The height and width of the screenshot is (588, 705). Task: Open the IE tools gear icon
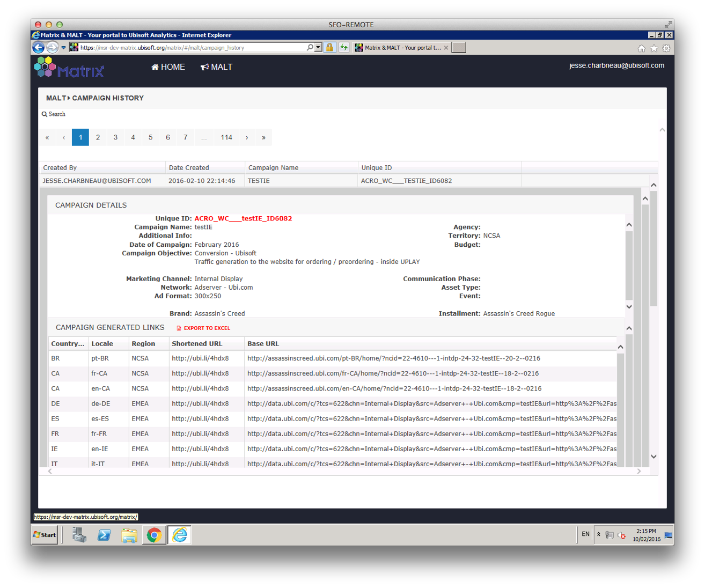666,48
